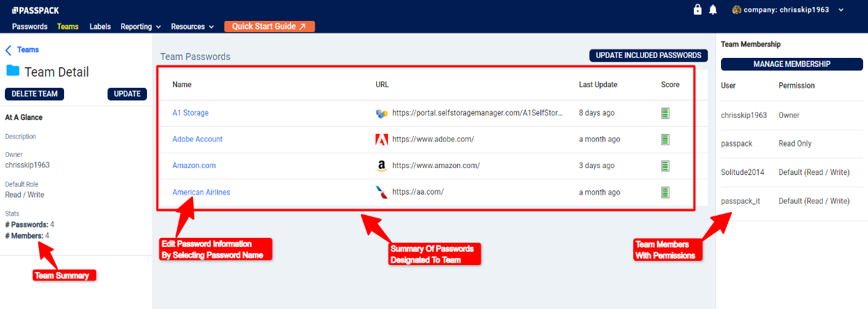Select member passpack_it
The width and height of the screenshot is (868, 309).
coord(740,201)
